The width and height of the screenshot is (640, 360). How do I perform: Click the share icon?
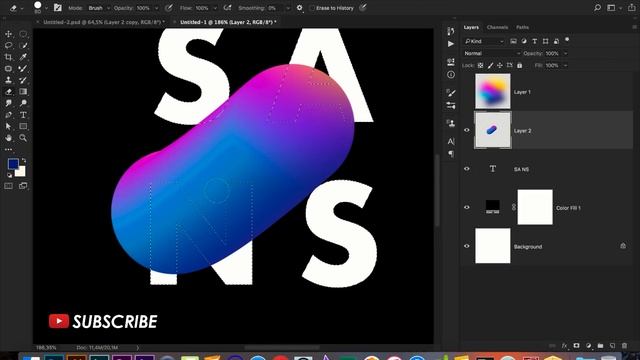click(x=631, y=8)
